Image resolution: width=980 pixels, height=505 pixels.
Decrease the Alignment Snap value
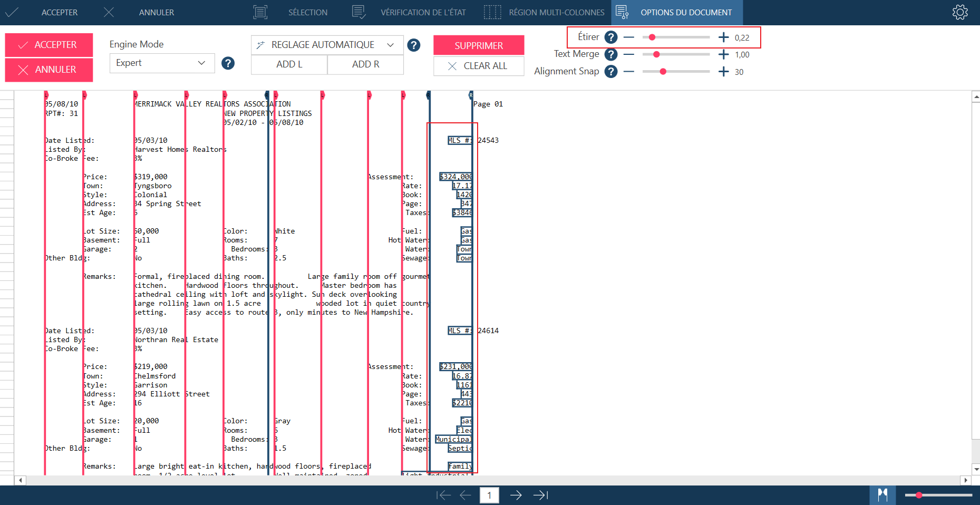[x=629, y=72]
